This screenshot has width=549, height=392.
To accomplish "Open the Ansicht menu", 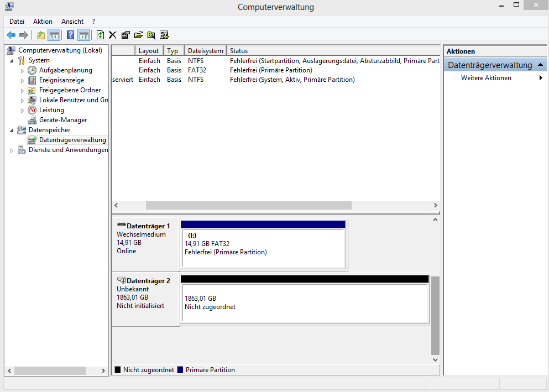I will point(72,22).
